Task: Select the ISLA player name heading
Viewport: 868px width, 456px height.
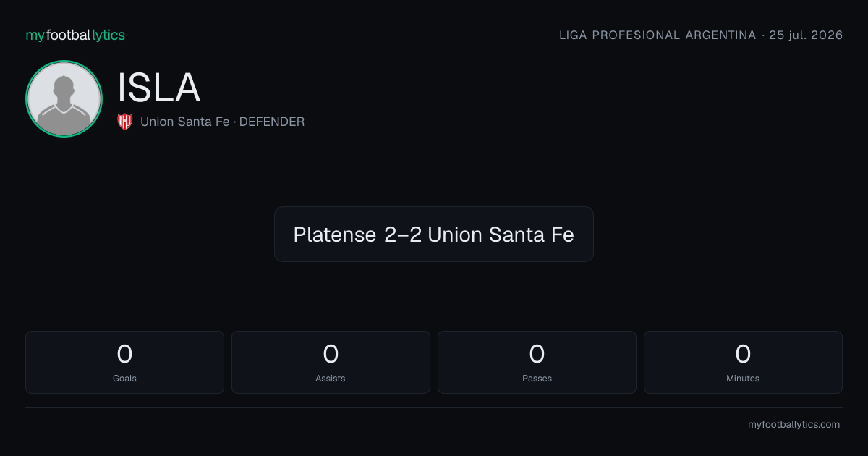Action: click(158, 88)
